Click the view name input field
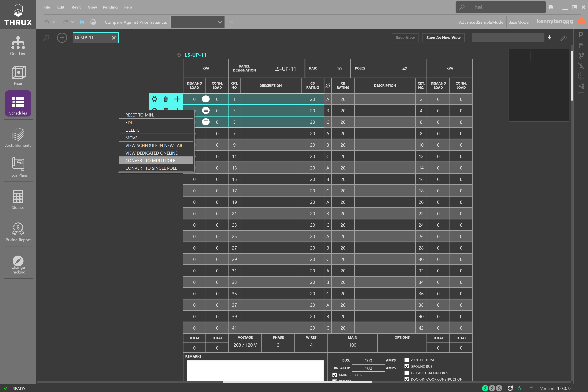 508,38
